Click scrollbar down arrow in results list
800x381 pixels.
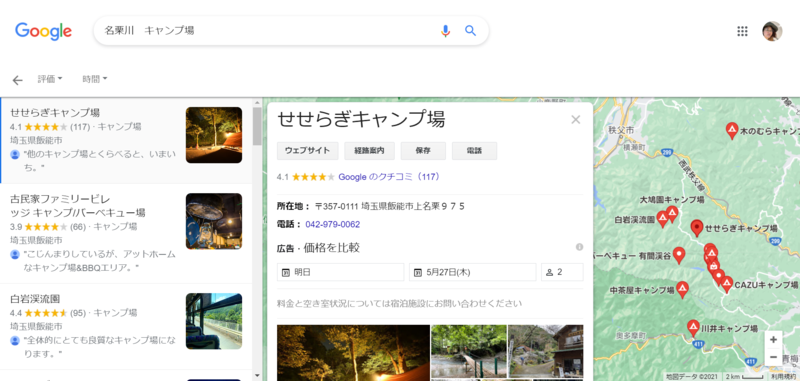[x=257, y=376]
